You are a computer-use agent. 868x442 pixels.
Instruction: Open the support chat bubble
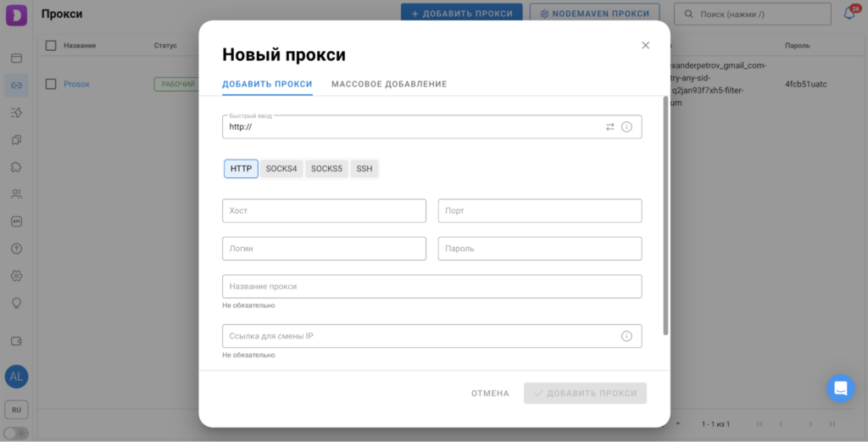[840, 388]
